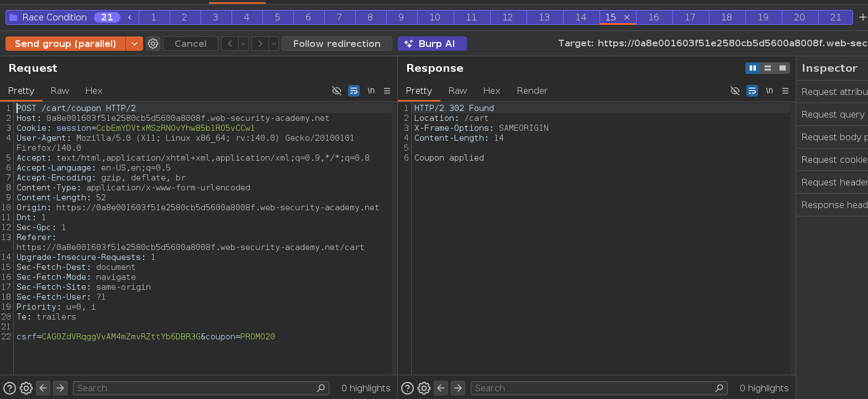The width and height of the screenshot is (868, 399).
Task: Close tab 15 with the x icon
Action: pyautogui.click(x=627, y=18)
